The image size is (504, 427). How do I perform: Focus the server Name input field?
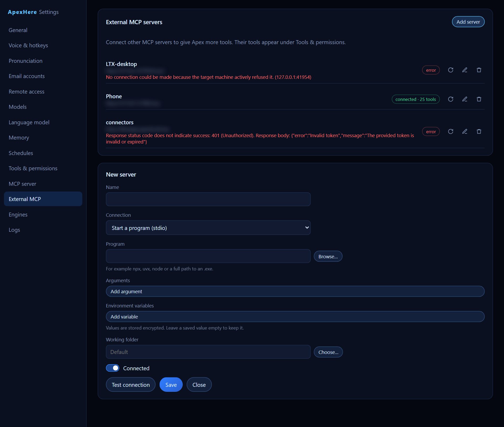tap(208, 199)
